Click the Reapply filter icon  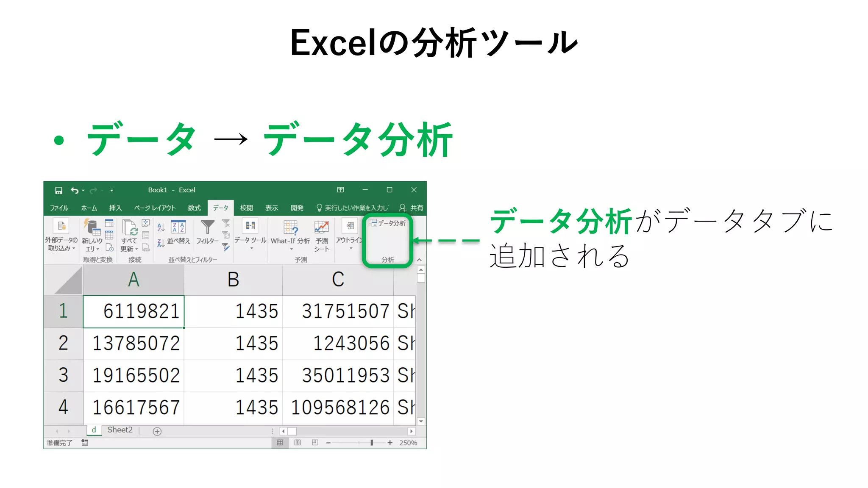(x=226, y=235)
